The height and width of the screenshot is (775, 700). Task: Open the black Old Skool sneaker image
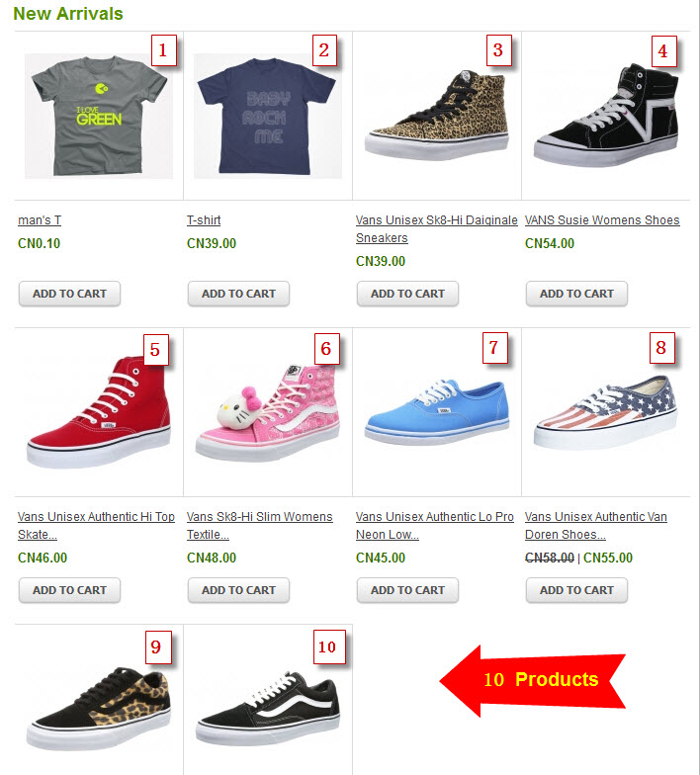click(267, 708)
